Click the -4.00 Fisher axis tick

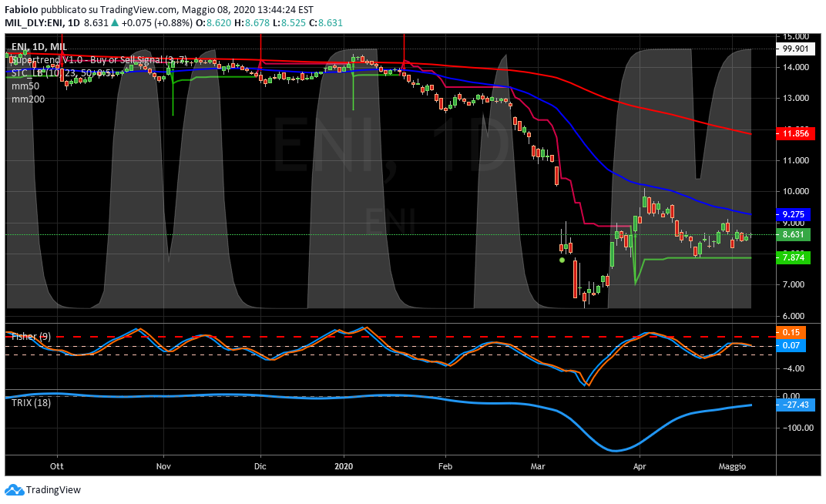[794, 368]
